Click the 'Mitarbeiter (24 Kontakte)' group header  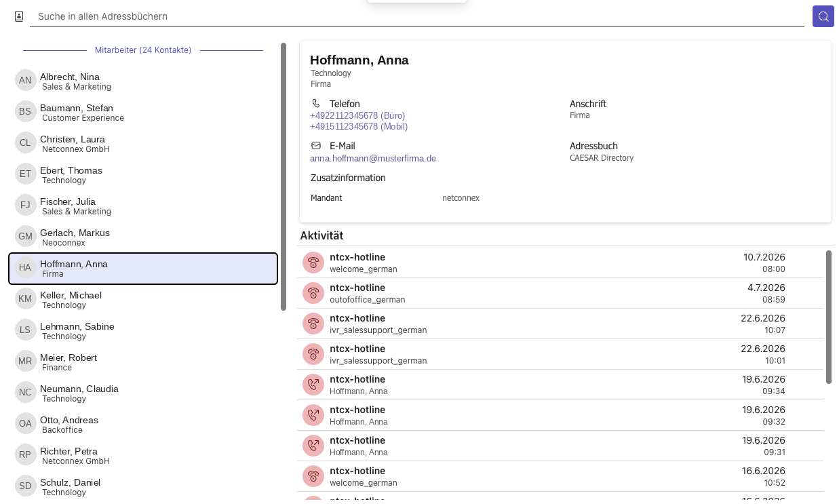[143, 50]
